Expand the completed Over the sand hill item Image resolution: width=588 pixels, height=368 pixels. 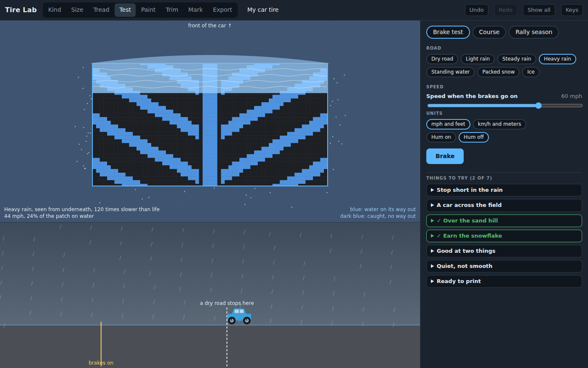504,221
